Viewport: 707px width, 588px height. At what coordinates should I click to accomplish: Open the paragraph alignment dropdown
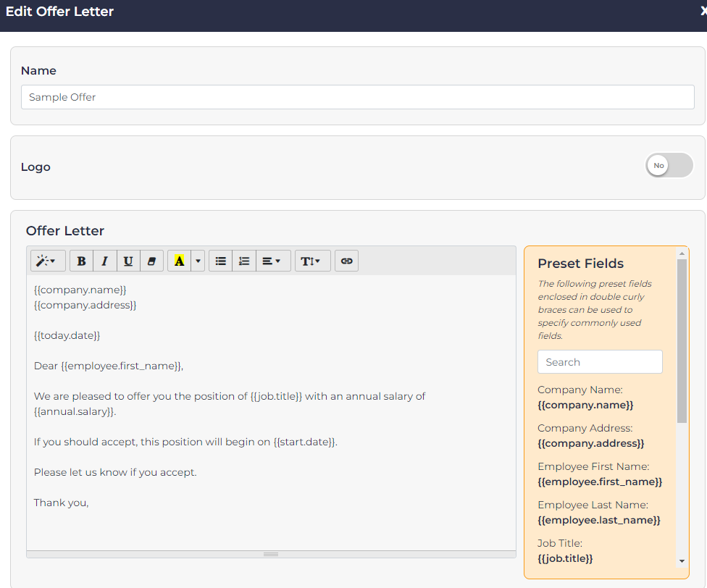point(272,261)
